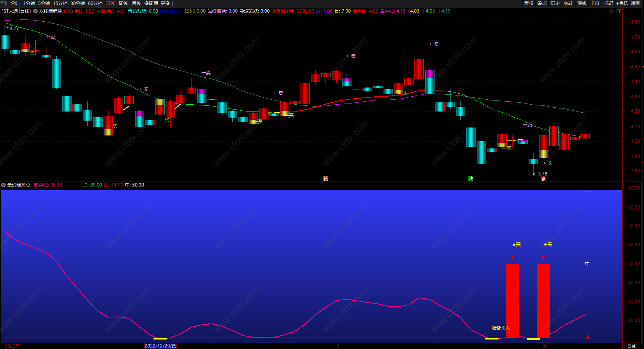
Task: Click the 中: 50.00 value
Action: tap(134, 185)
